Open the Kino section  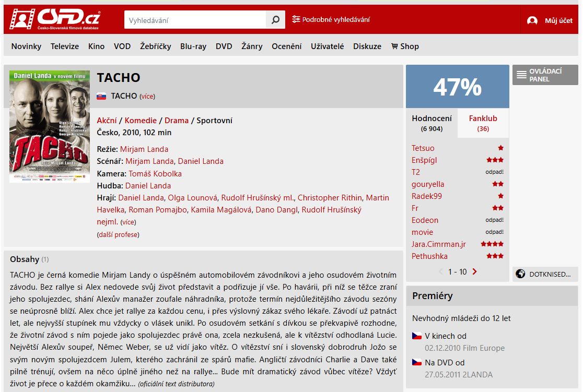[x=96, y=46]
